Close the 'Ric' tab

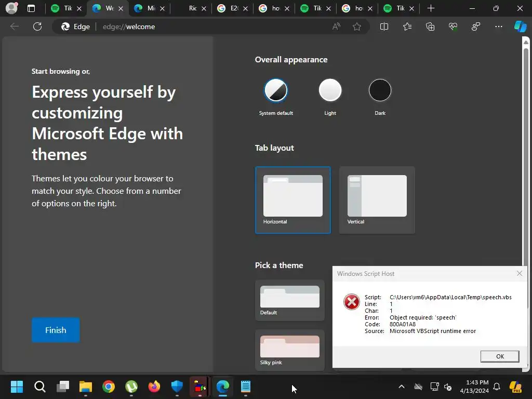[204, 8]
